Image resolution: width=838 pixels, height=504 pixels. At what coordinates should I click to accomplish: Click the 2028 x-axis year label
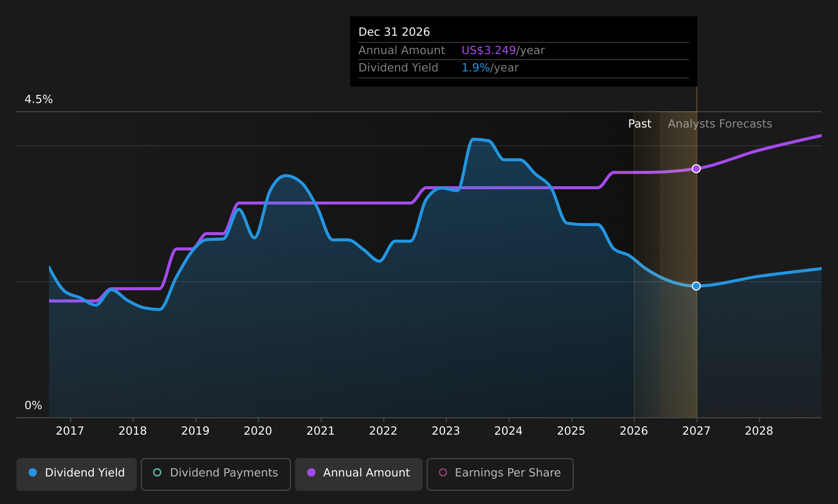point(759,431)
